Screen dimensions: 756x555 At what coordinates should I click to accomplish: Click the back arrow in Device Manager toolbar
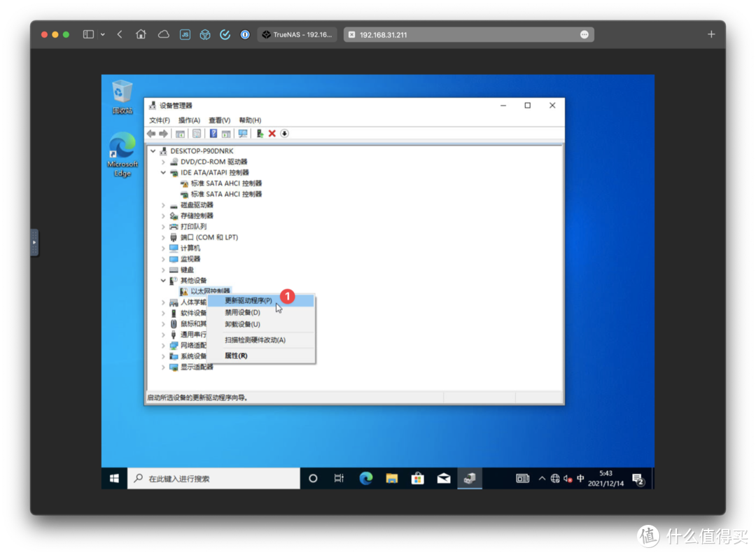click(x=151, y=134)
